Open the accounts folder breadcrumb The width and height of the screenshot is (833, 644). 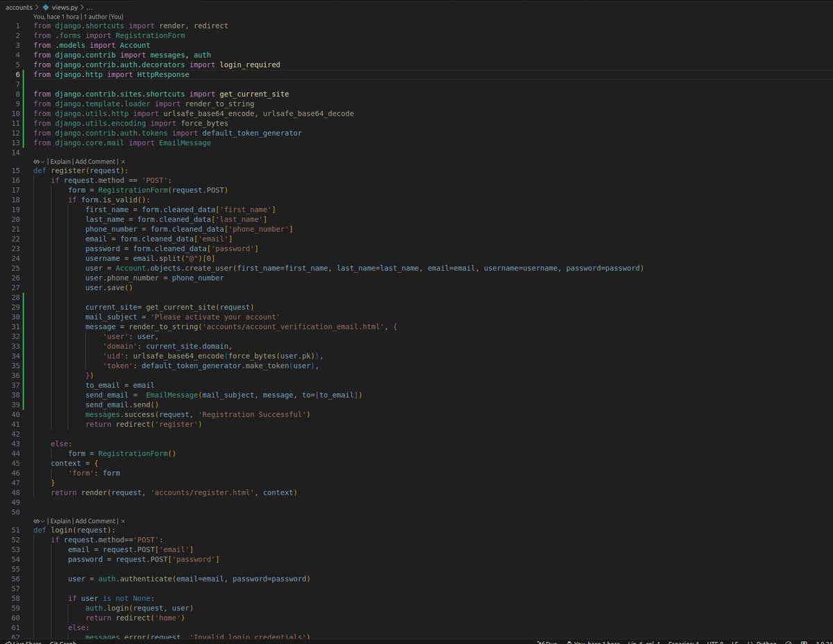(19, 7)
